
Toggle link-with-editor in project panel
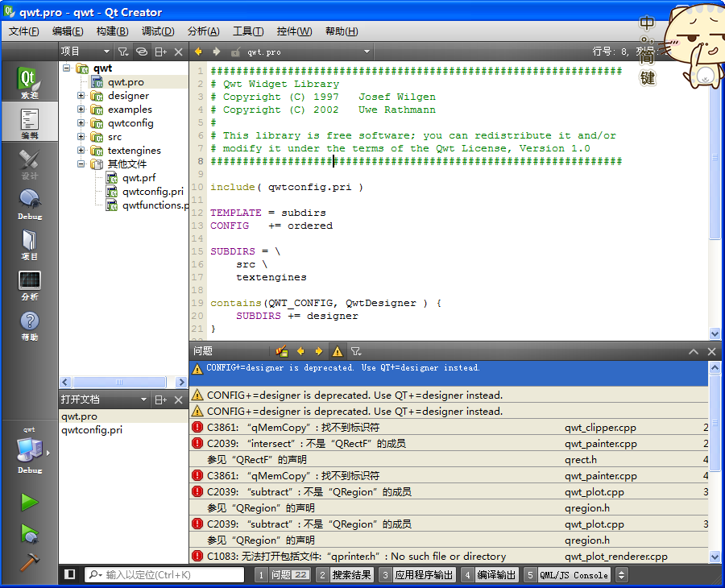[x=142, y=52]
